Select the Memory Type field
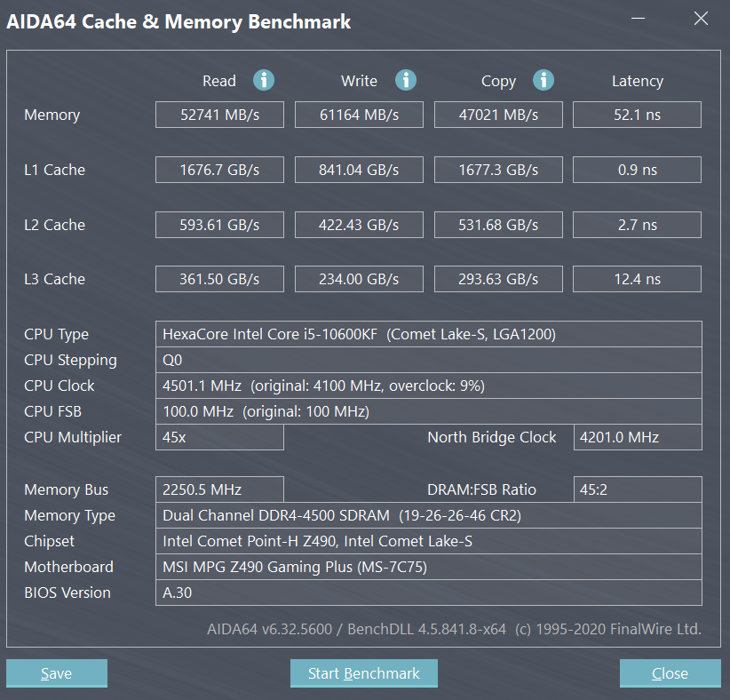Viewport: 730px width, 700px height. (x=429, y=515)
